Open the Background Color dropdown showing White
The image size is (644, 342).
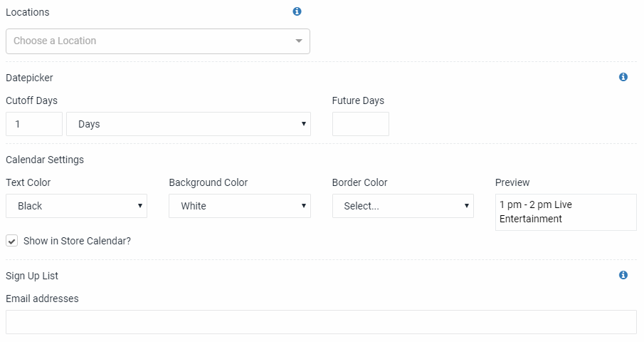[240, 206]
